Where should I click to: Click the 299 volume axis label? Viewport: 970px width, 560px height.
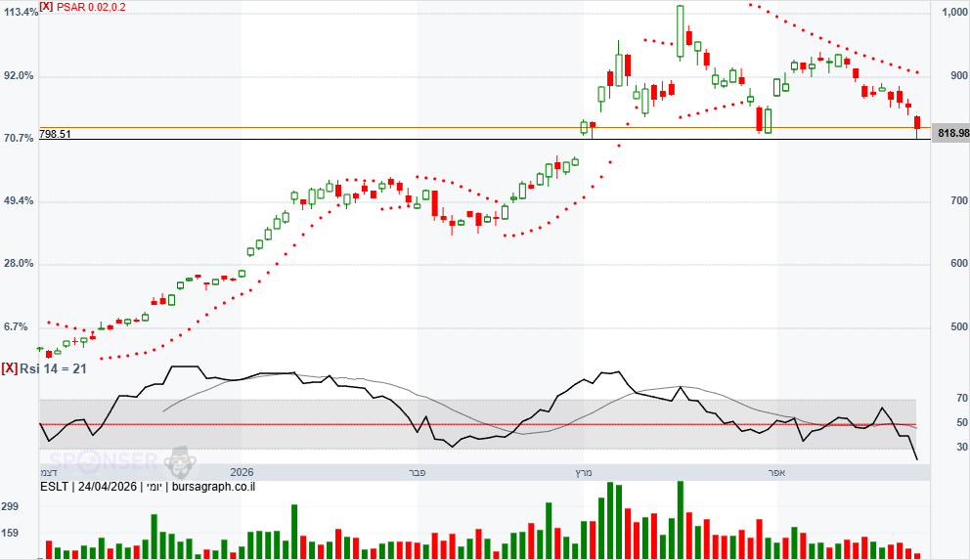(11, 507)
